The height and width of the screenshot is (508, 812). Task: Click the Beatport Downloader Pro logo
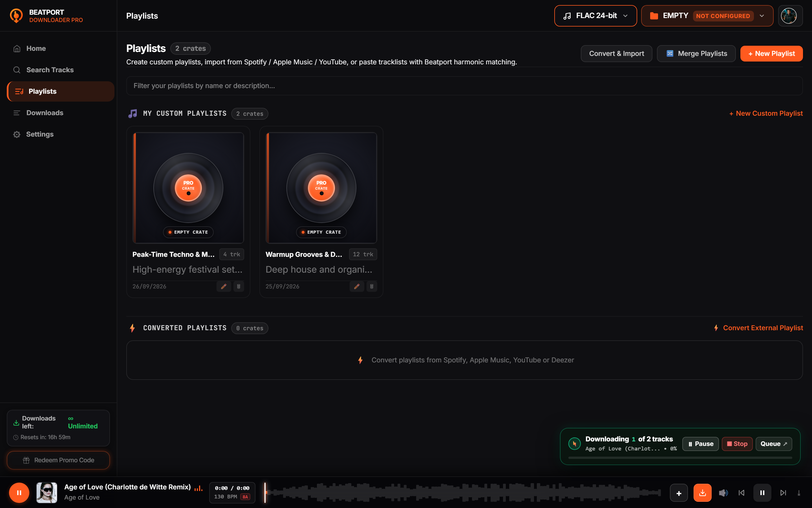click(16, 16)
